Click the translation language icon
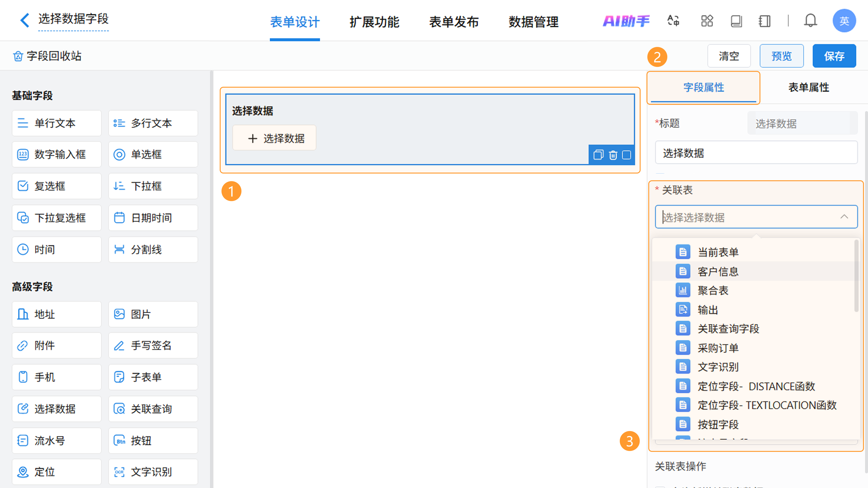The height and width of the screenshot is (488, 868). click(673, 21)
